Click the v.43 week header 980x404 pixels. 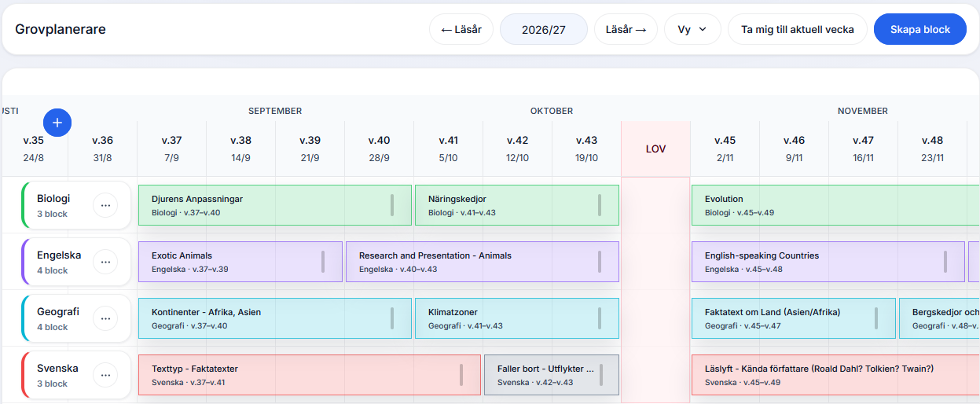tap(586, 149)
